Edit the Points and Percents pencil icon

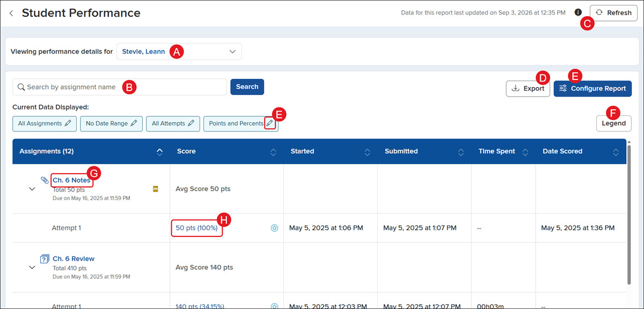click(x=270, y=123)
